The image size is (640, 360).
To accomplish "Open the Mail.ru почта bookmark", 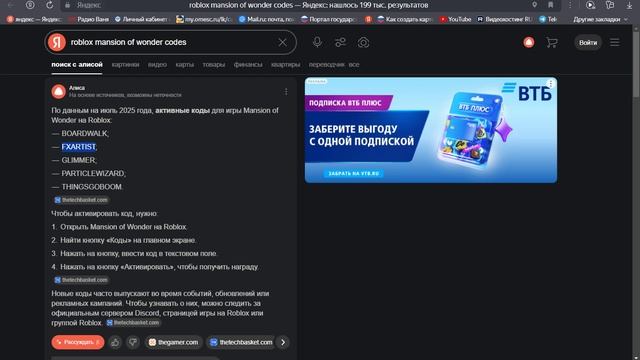I will click(x=267, y=19).
